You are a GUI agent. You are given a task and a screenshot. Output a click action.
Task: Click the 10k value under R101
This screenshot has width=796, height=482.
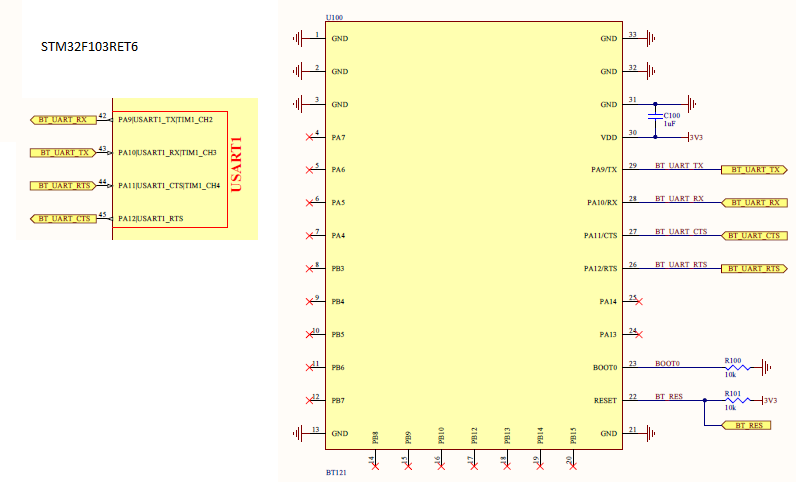click(x=730, y=408)
